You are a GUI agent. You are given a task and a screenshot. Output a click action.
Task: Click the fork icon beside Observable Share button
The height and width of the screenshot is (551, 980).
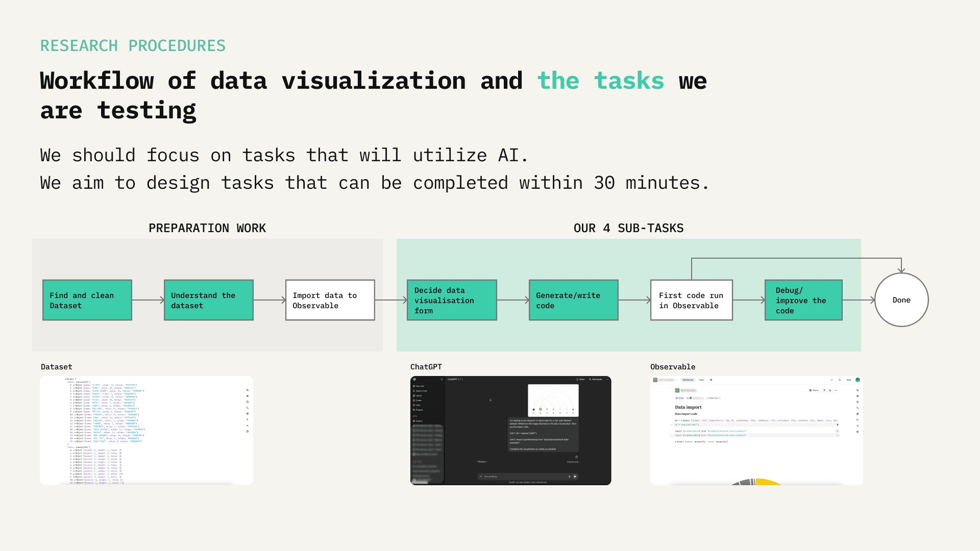(824, 390)
